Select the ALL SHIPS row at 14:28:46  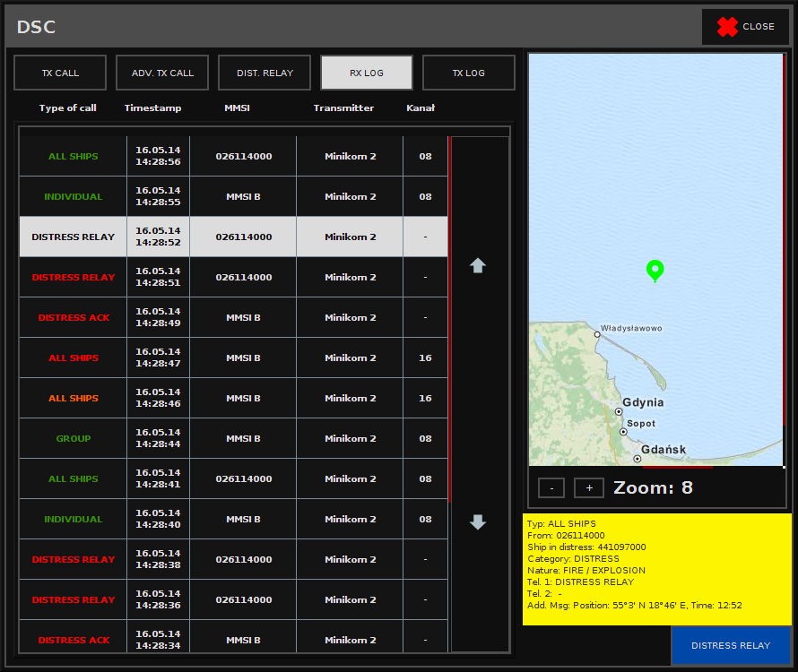(234, 398)
